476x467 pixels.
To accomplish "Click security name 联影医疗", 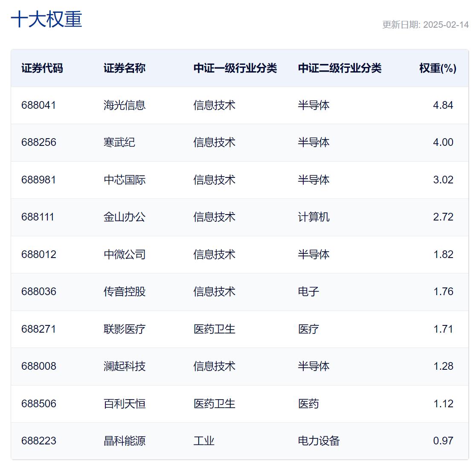I will (125, 329).
